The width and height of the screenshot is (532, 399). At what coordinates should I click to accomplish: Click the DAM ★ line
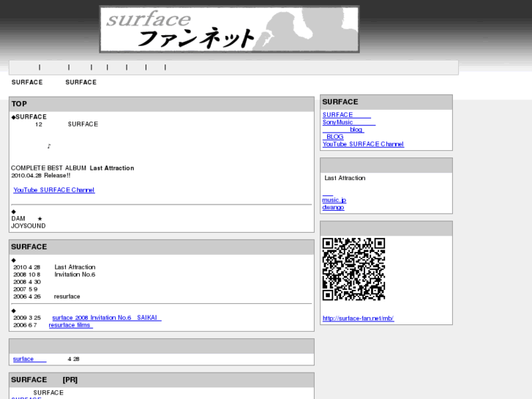click(27, 219)
